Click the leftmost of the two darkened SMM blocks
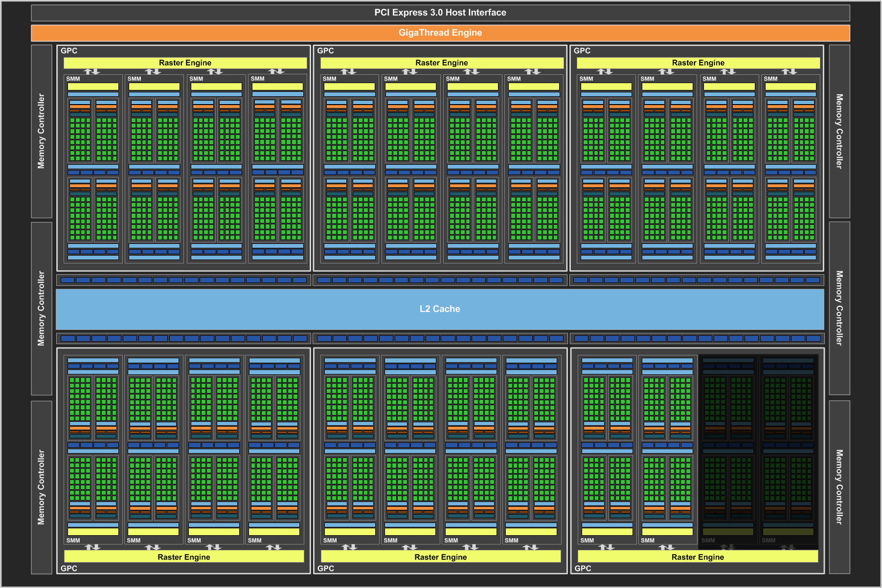882x588 pixels. pos(728,450)
